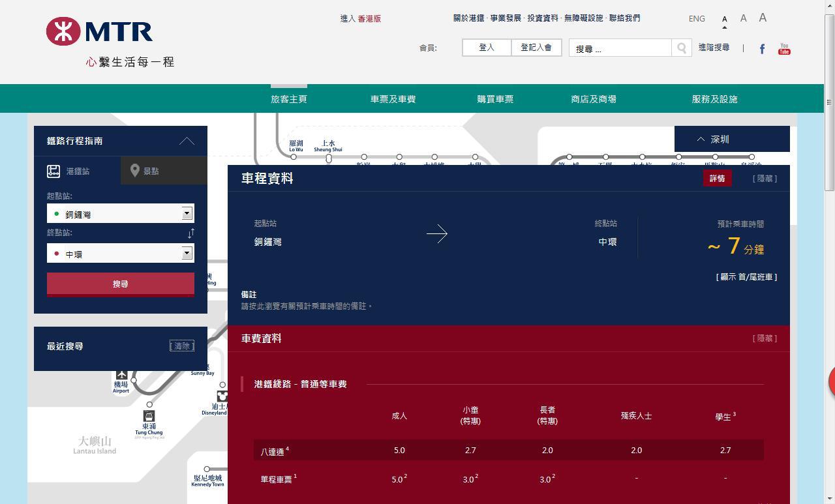Open the 購買車票 menu
Screen dimensions: 835x504
point(495,99)
